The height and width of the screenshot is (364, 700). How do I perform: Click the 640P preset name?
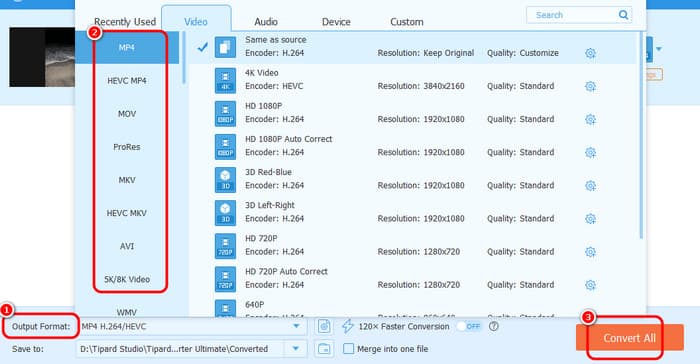click(x=254, y=305)
